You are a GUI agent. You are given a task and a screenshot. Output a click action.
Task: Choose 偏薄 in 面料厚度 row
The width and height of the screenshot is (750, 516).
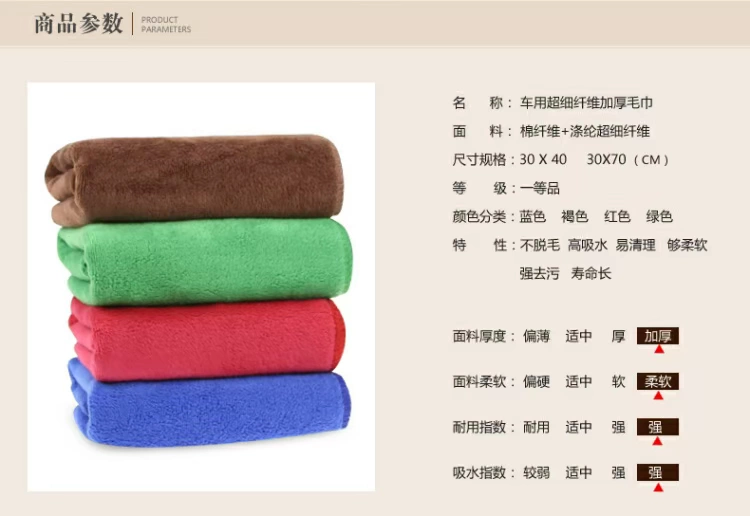pyautogui.click(x=536, y=336)
